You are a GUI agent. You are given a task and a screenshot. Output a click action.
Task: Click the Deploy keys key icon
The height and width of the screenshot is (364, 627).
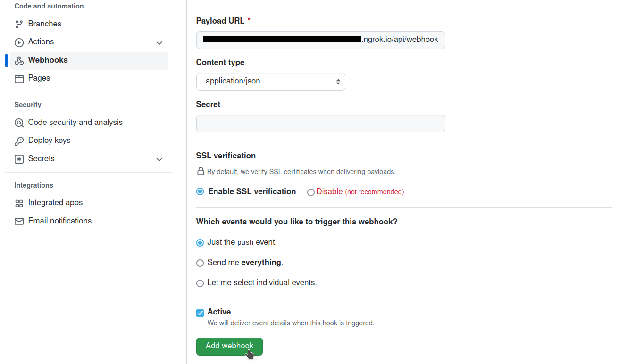pos(19,141)
